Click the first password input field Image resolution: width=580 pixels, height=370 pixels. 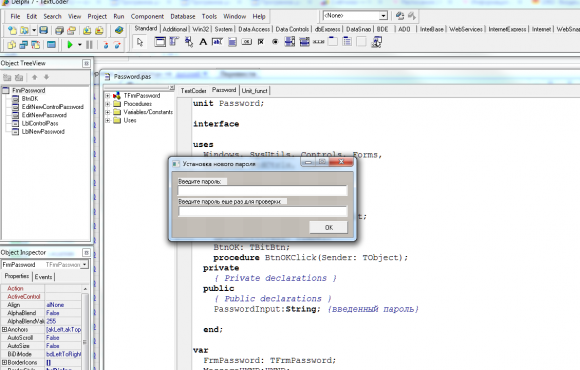point(263,191)
